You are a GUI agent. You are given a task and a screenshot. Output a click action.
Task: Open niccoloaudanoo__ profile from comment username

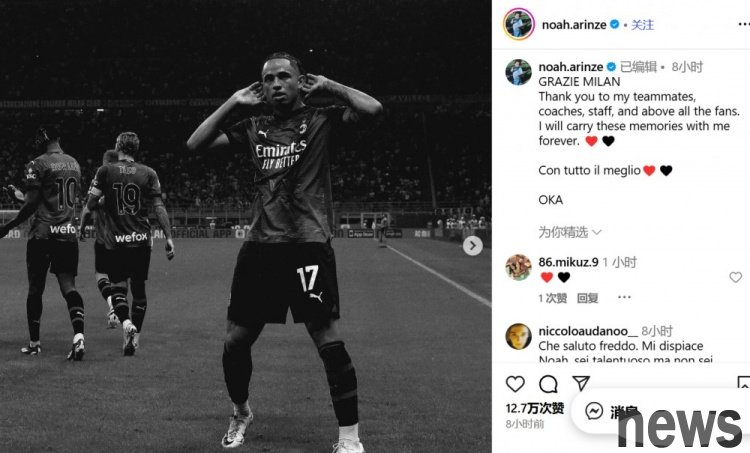click(588, 331)
